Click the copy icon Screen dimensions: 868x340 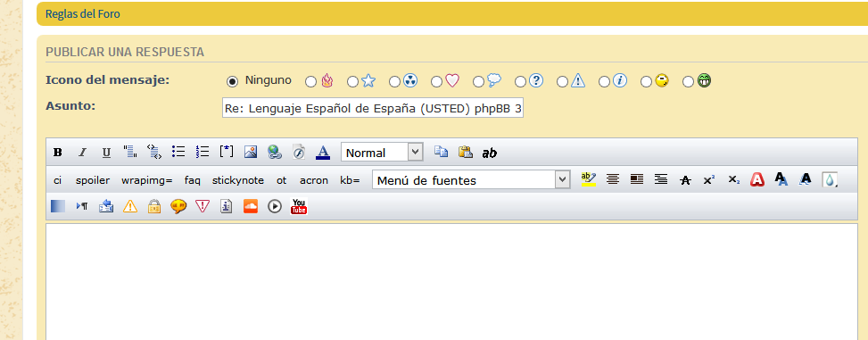coord(441,152)
